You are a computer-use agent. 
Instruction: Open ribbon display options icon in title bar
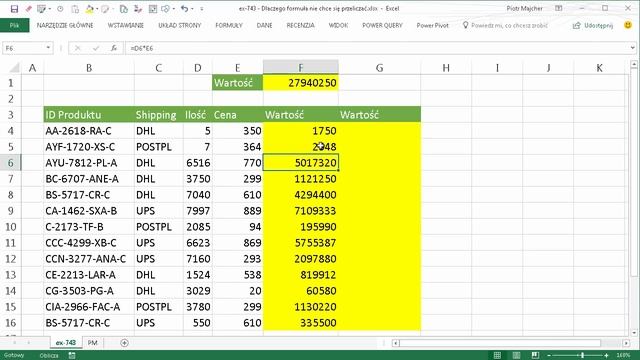pyautogui.click(x=559, y=8)
